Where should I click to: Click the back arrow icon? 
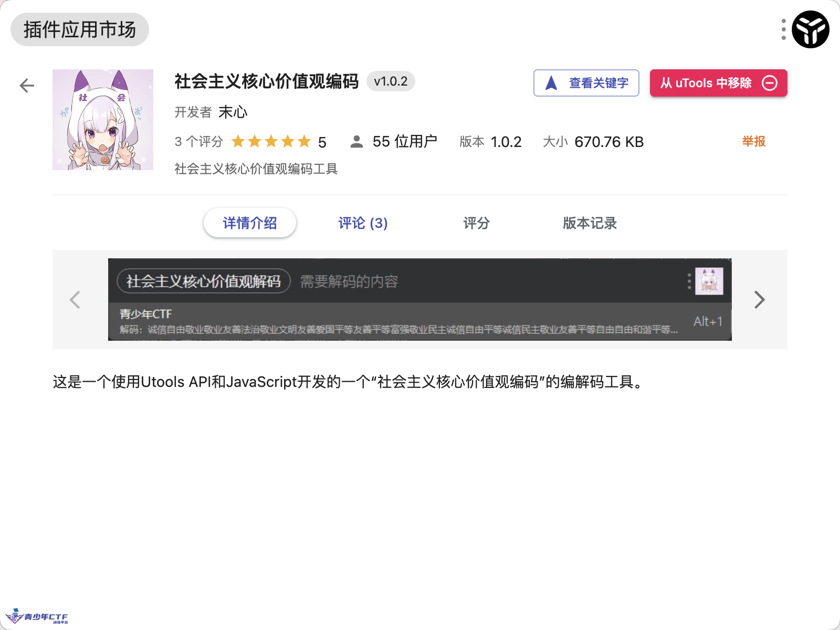pos(27,86)
